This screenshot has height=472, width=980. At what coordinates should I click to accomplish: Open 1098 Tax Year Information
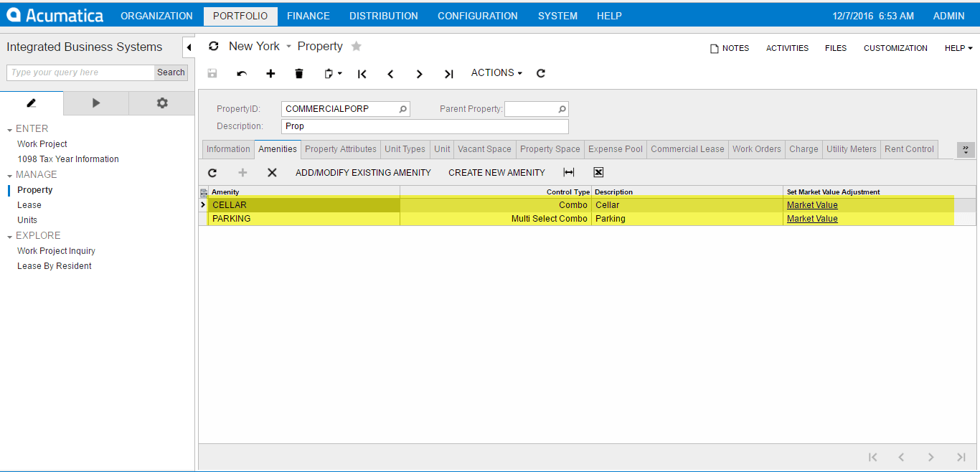pos(68,159)
